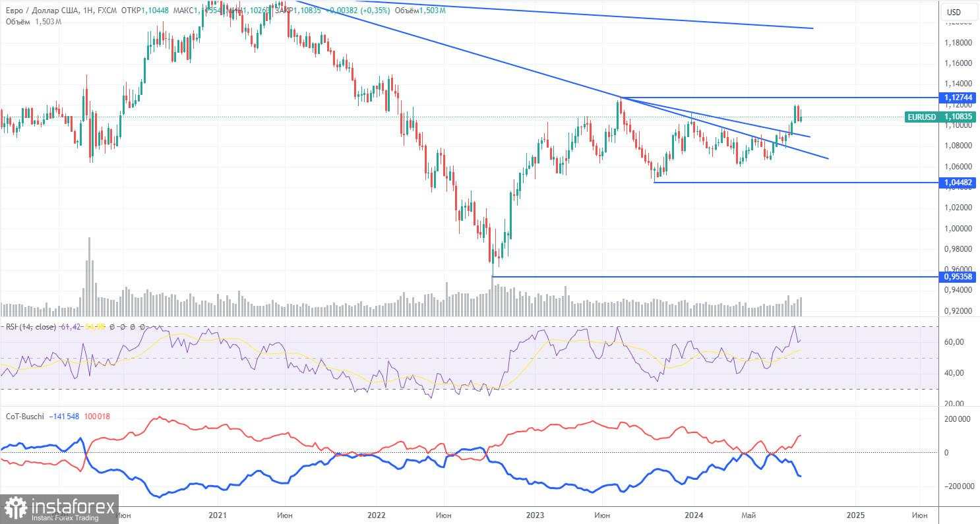Click the 0,95358 price level label
This screenshot has width=980, height=524.
(x=959, y=277)
